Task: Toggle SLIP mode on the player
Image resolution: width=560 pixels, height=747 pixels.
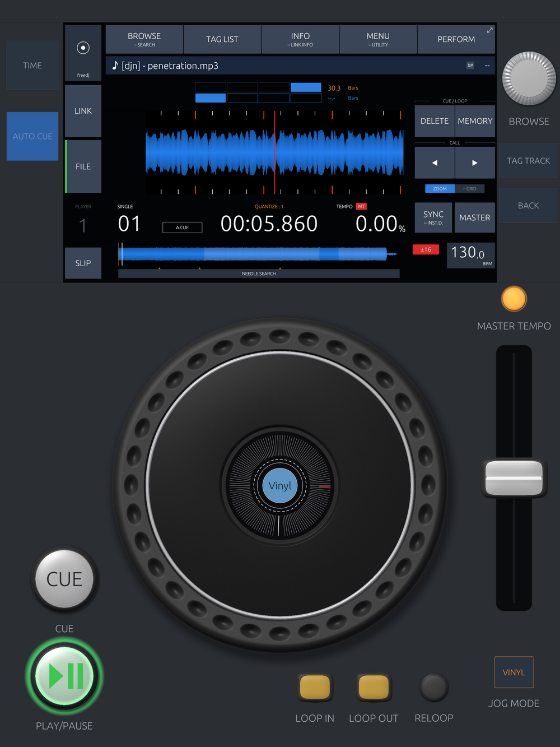Action: point(83,263)
